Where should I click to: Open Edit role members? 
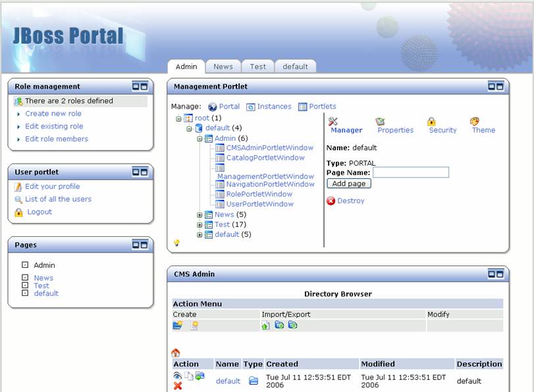point(57,139)
